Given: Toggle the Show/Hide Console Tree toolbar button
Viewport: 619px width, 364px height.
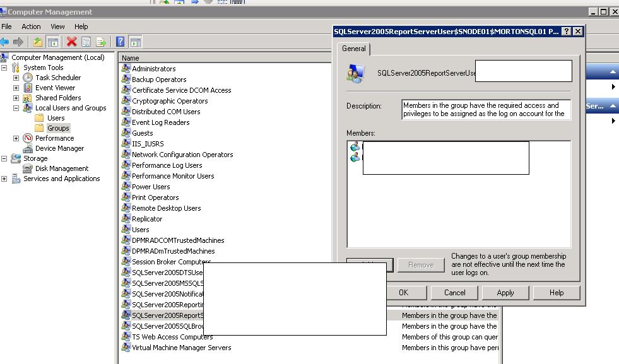Looking at the screenshot, I should [53, 42].
